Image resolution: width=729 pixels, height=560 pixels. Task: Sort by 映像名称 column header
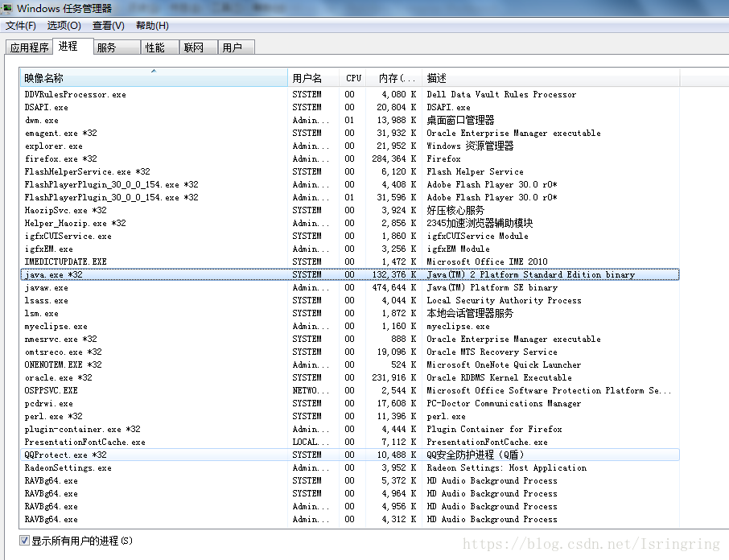[154, 77]
